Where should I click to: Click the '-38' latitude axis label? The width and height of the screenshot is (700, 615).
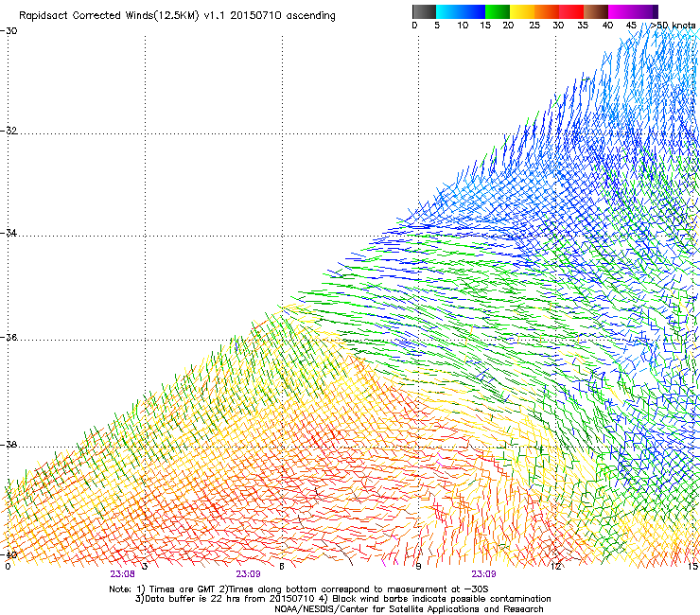pyautogui.click(x=9, y=445)
